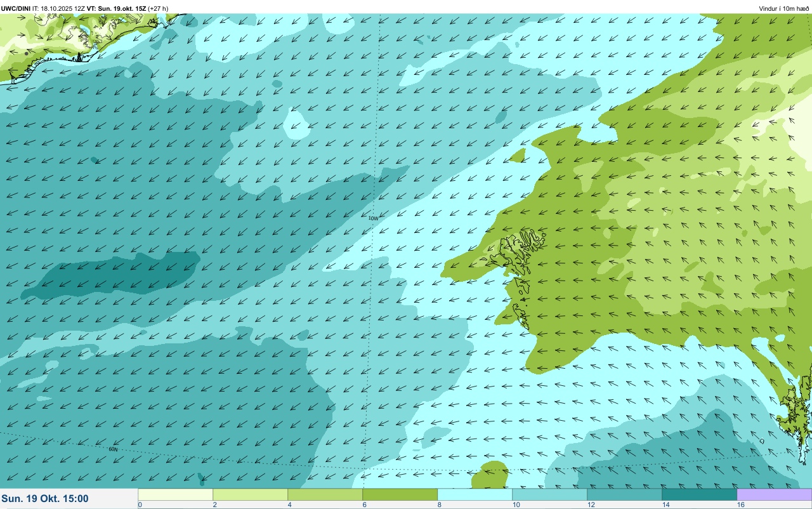Click the 'Vindur í 10m hæð' title text
Image resolution: width=812 pixels, height=509 pixels.
point(784,8)
